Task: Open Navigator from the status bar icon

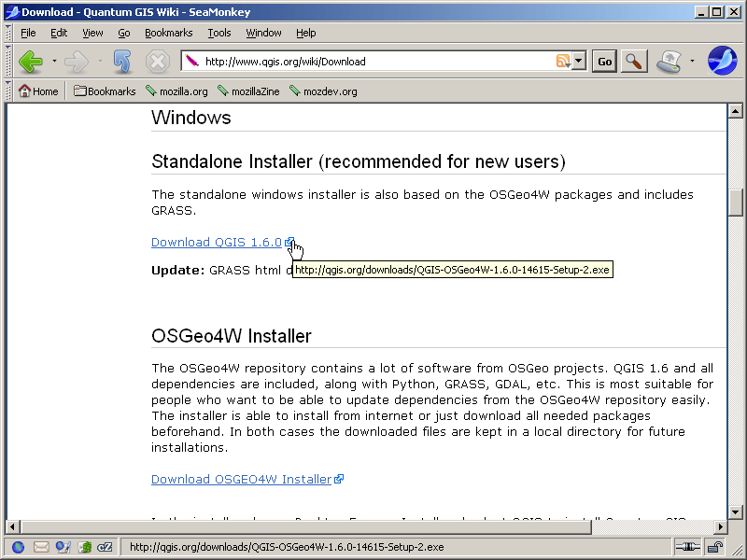Action: [x=18, y=547]
